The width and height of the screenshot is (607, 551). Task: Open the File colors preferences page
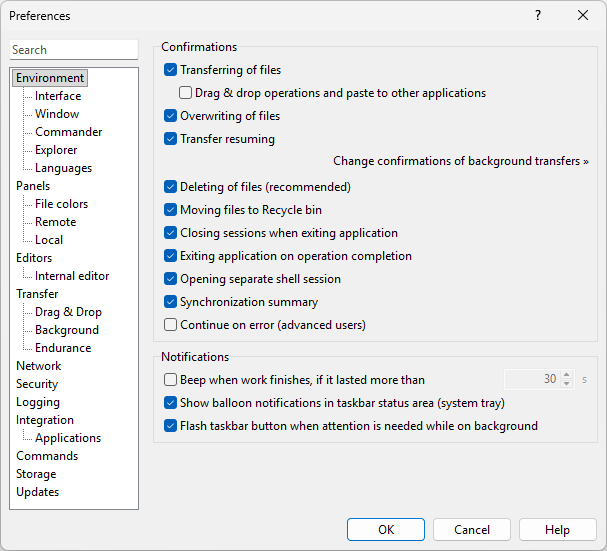point(61,204)
